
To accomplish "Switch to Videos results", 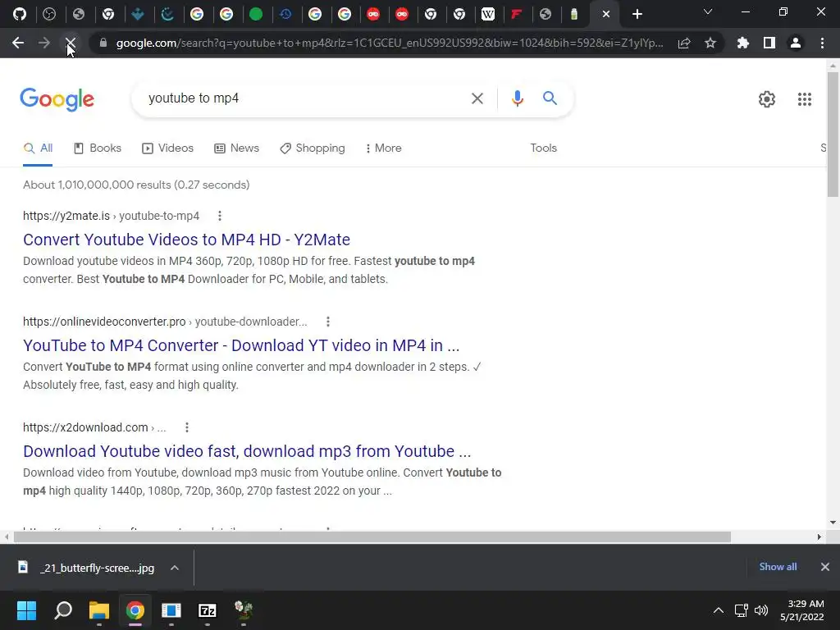I will click(167, 148).
